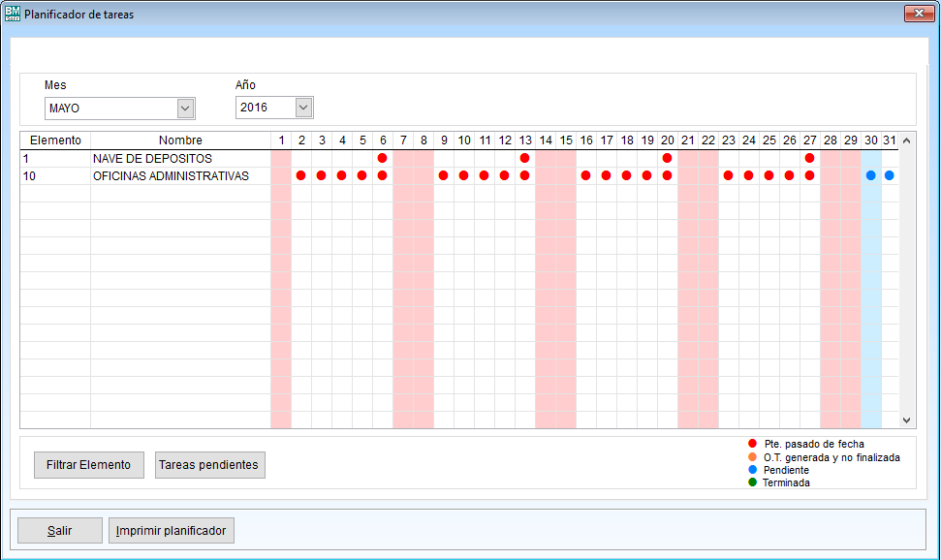941x560 pixels.
Task: Click blue pending dot on day 30
Action: (870, 175)
